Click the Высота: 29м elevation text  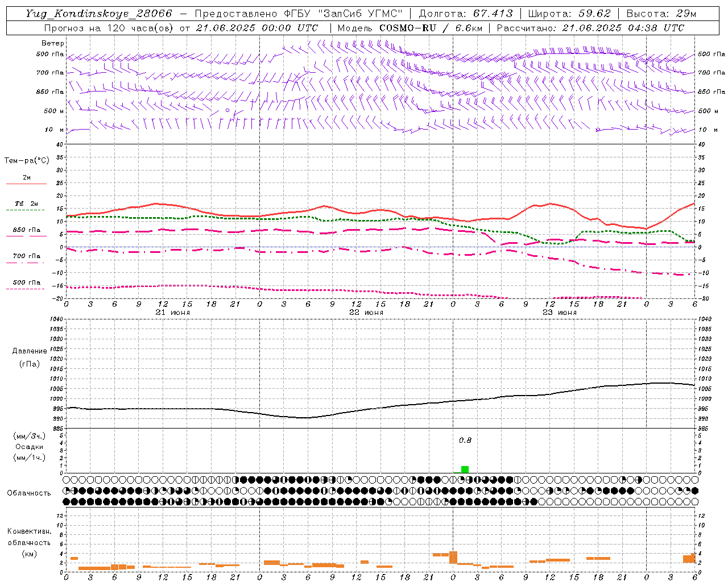(661, 14)
